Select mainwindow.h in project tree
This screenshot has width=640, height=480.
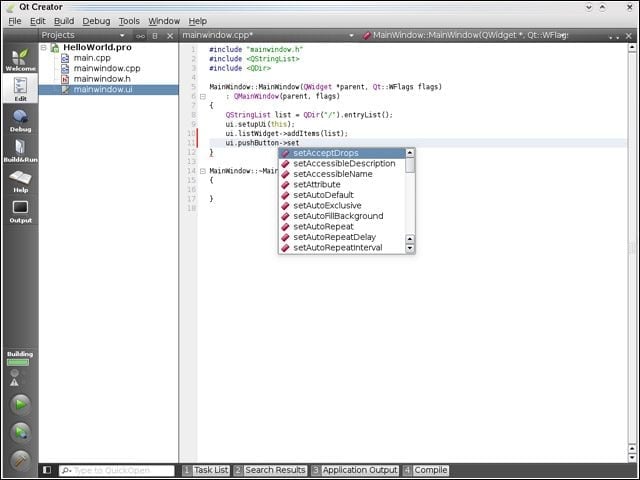[102, 79]
